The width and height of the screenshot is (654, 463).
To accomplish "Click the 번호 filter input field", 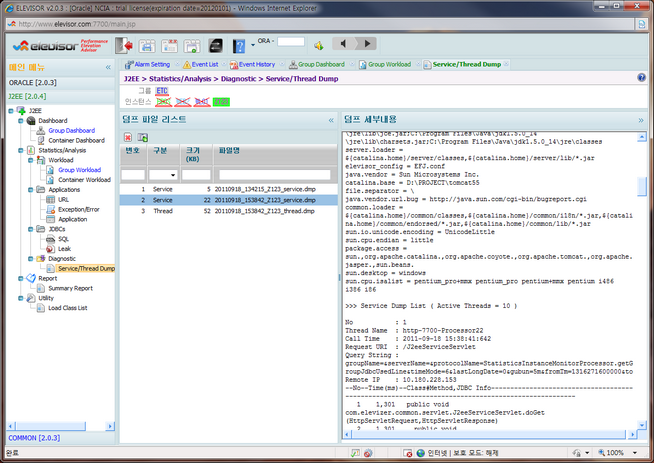I will click(x=133, y=175).
